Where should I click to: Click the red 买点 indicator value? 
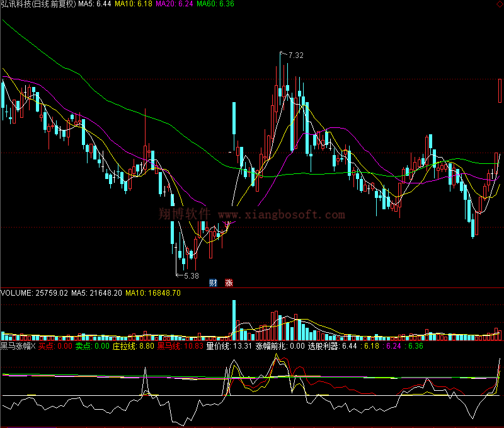point(55,345)
